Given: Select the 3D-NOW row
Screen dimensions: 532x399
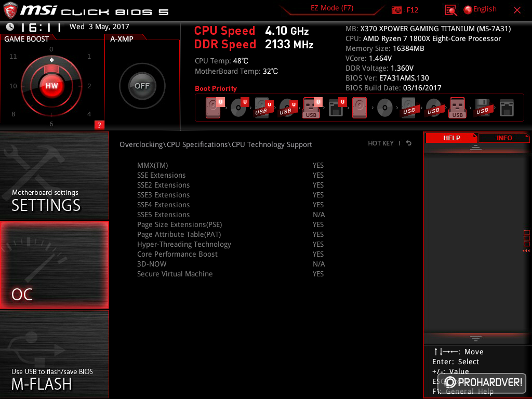Looking at the screenshot, I should [231, 264].
